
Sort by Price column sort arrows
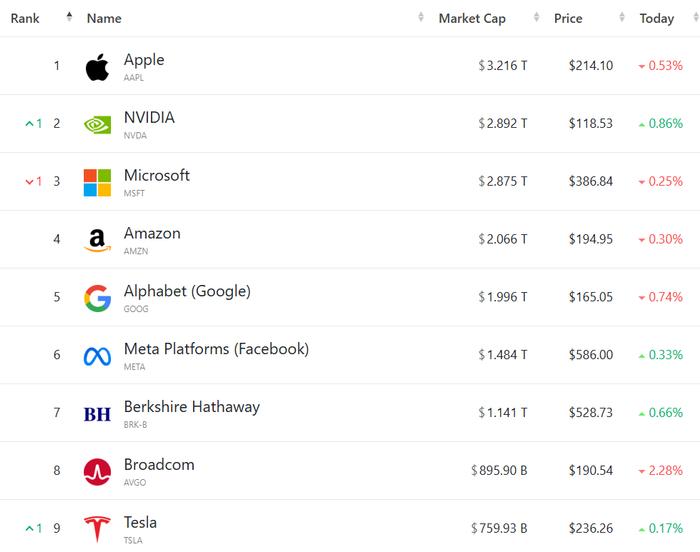[x=622, y=17]
